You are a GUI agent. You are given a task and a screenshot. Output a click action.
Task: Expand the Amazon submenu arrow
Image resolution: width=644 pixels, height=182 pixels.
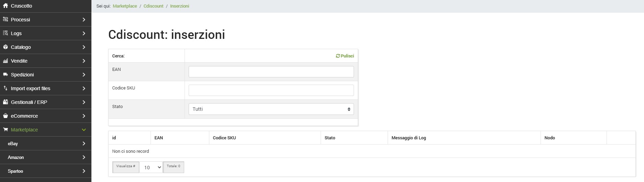pyautogui.click(x=84, y=157)
